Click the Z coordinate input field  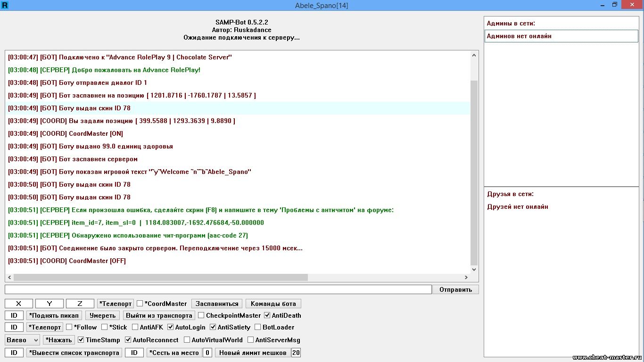pyautogui.click(x=80, y=304)
